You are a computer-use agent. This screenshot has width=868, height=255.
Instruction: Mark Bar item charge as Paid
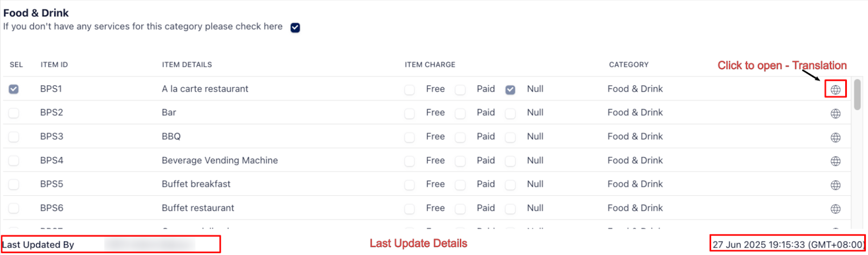pyautogui.click(x=460, y=113)
